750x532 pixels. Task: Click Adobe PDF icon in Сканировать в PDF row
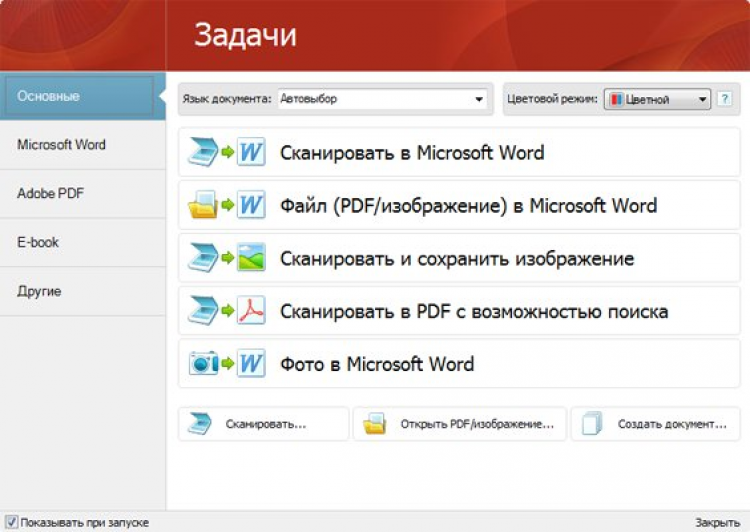[x=251, y=310]
